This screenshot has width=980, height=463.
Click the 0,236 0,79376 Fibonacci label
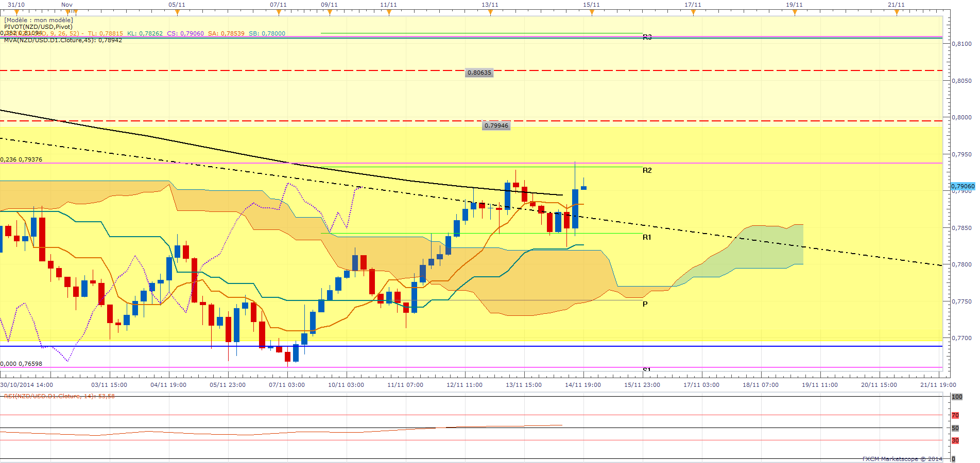21,159
